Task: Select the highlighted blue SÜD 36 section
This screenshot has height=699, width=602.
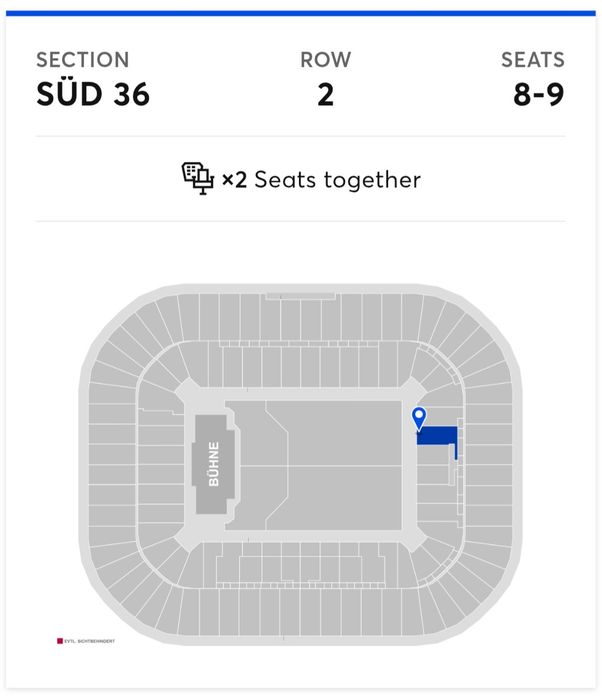Action: pos(437,436)
